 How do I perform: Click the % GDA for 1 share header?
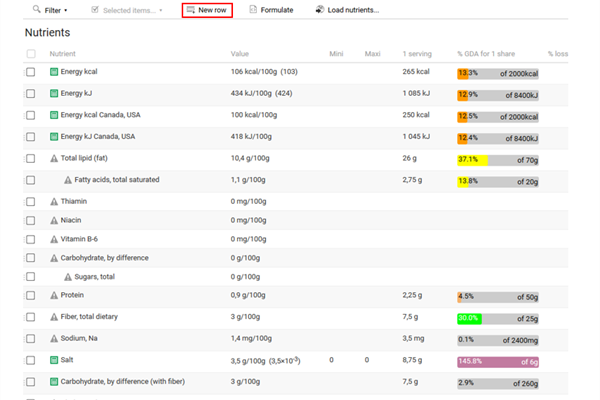click(486, 54)
